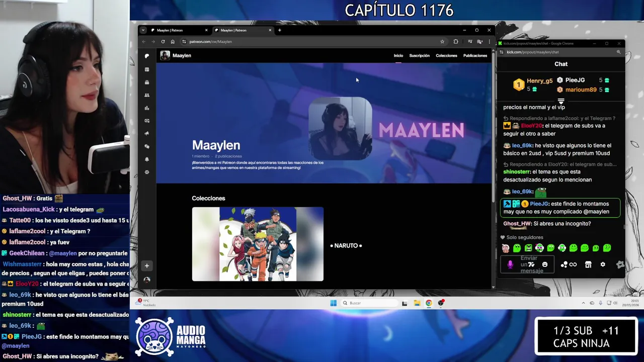644x362 pixels.
Task: Click the points infinity icon in chat
Action: (573, 264)
